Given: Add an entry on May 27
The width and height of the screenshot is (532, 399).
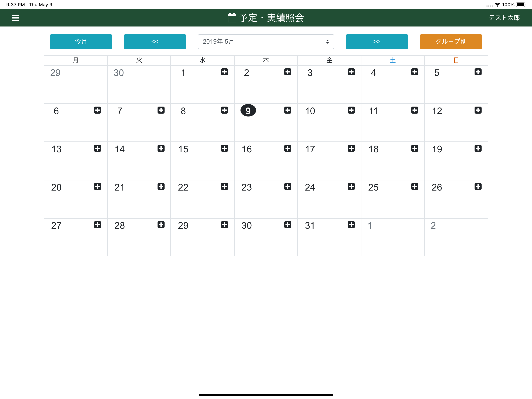Looking at the screenshot, I should click(x=97, y=225).
